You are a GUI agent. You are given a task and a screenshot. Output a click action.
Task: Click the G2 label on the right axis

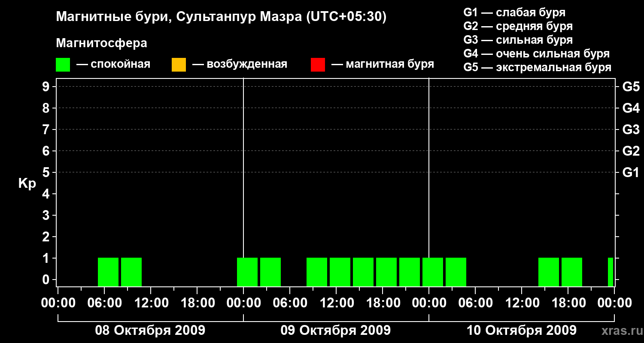631,151
